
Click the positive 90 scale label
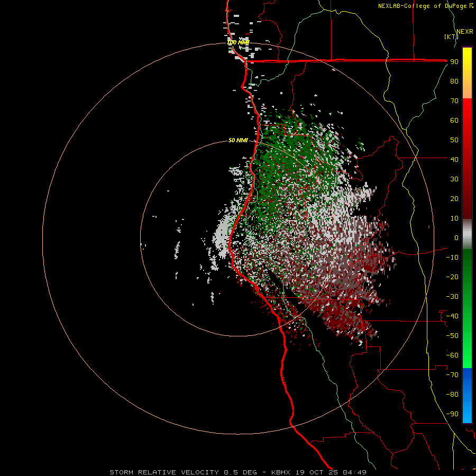point(454,62)
